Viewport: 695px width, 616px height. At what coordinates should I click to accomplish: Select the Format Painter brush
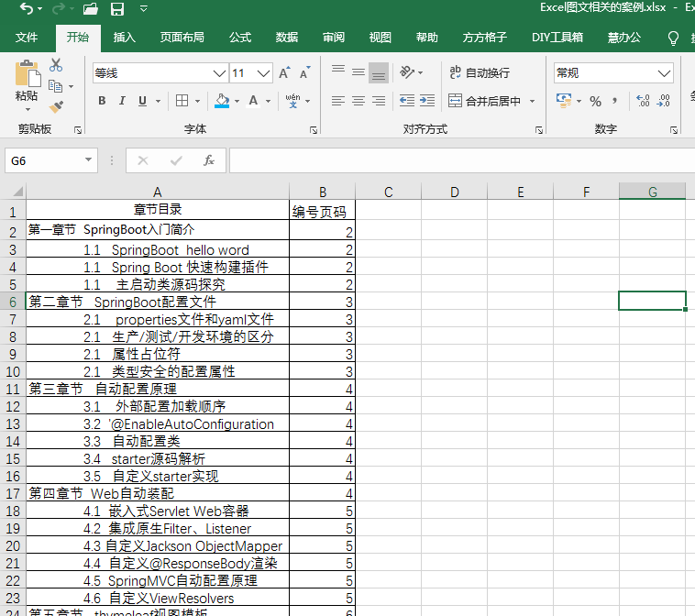tap(56, 107)
